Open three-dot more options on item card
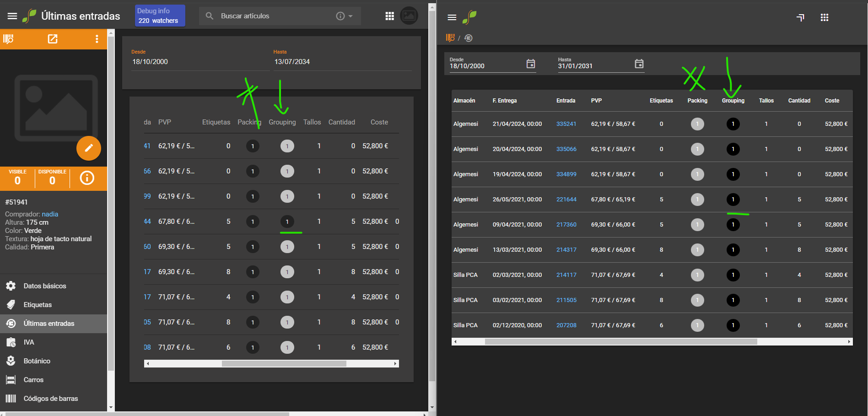Screen dimensions: 868x416 97,39
